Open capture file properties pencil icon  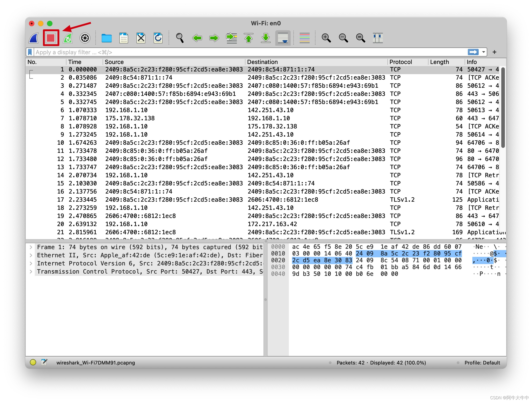click(x=44, y=362)
